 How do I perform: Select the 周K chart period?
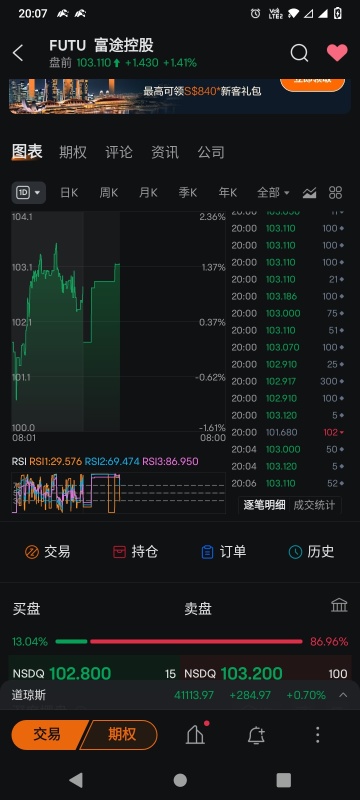click(x=109, y=192)
